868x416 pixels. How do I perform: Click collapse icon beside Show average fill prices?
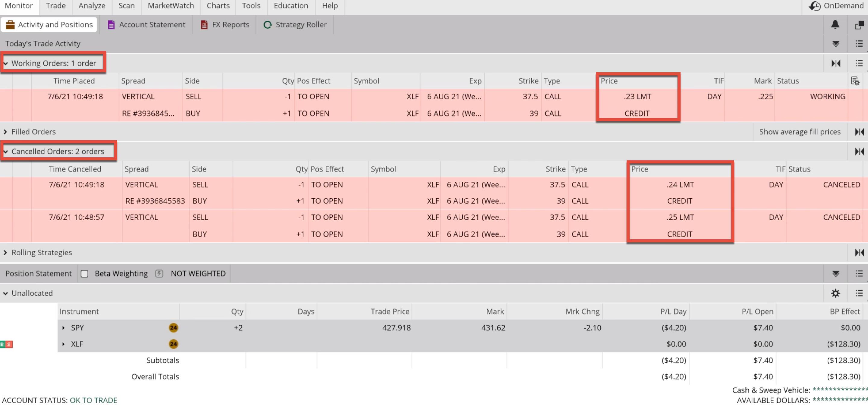coord(859,132)
